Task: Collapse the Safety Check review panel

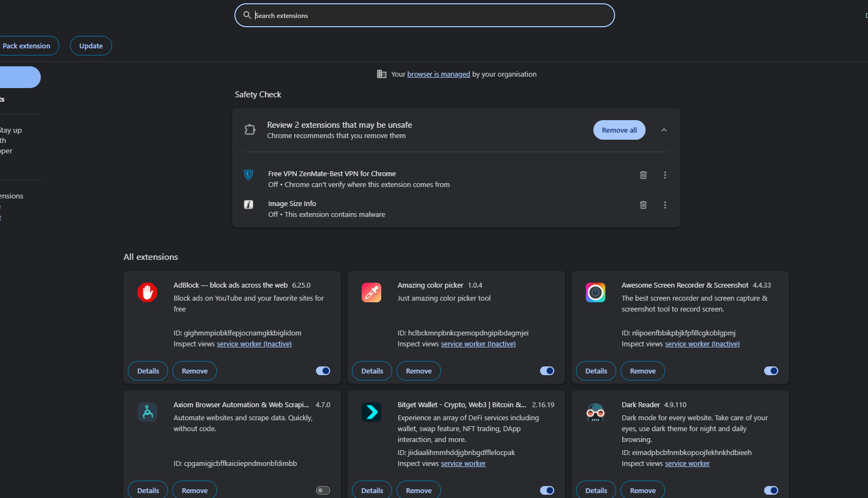Action: coord(664,130)
